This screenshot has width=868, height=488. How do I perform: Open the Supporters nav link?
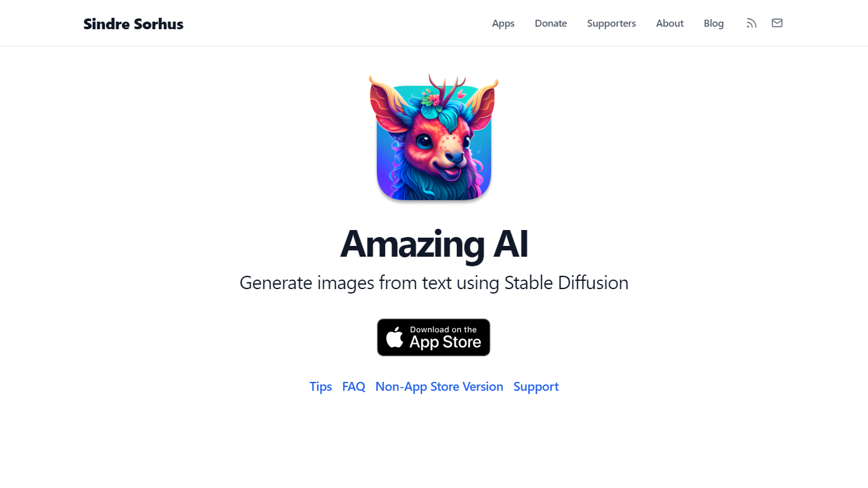(611, 24)
